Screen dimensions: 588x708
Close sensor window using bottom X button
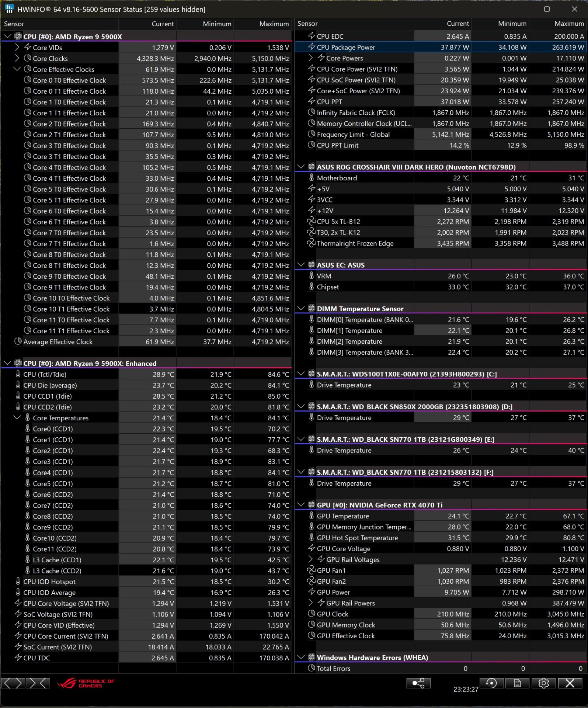570,683
